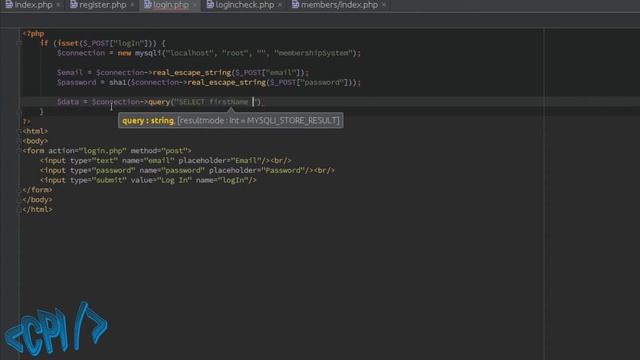This screenshot has width=640, height=360.
Task: Click the isset($_POST["logIn"]) condition
Action: (x=107, y=43)
